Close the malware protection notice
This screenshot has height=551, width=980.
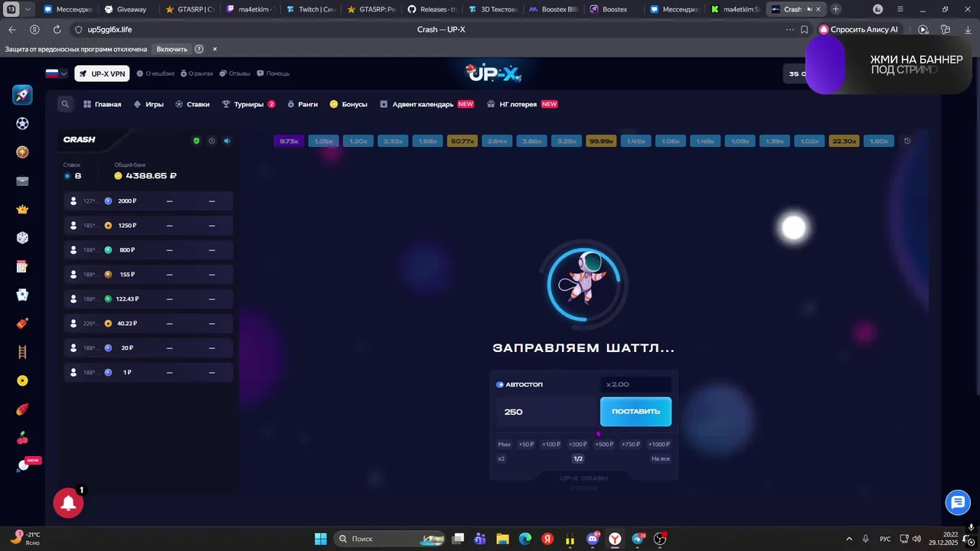coord(214,49)
